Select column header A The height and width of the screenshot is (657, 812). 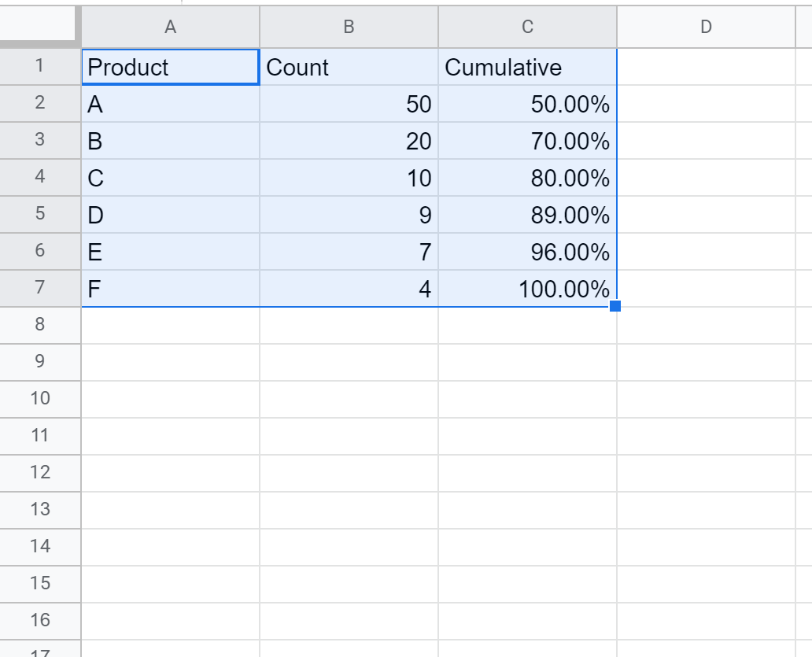pos(170,26)
